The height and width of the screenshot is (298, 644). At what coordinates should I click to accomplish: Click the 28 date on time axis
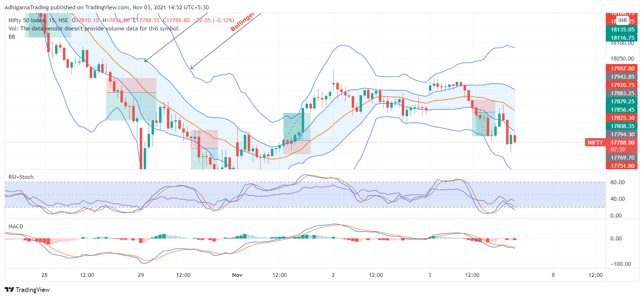coord(44,275)
